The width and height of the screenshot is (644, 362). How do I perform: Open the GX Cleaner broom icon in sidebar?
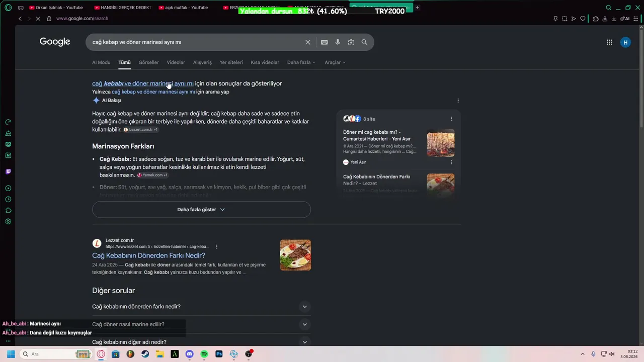8,133
